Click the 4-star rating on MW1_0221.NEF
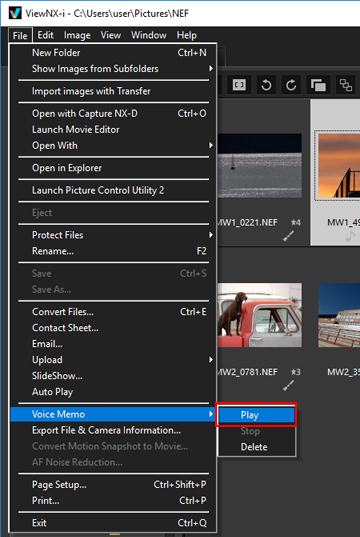360x537 pixels. (x=296, y=223)
